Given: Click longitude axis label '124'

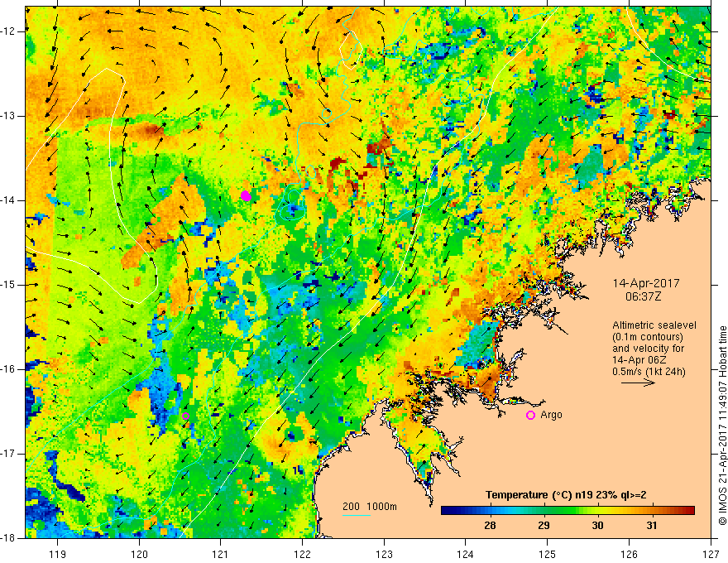Looking at the screenshot, I should (466, 554).
